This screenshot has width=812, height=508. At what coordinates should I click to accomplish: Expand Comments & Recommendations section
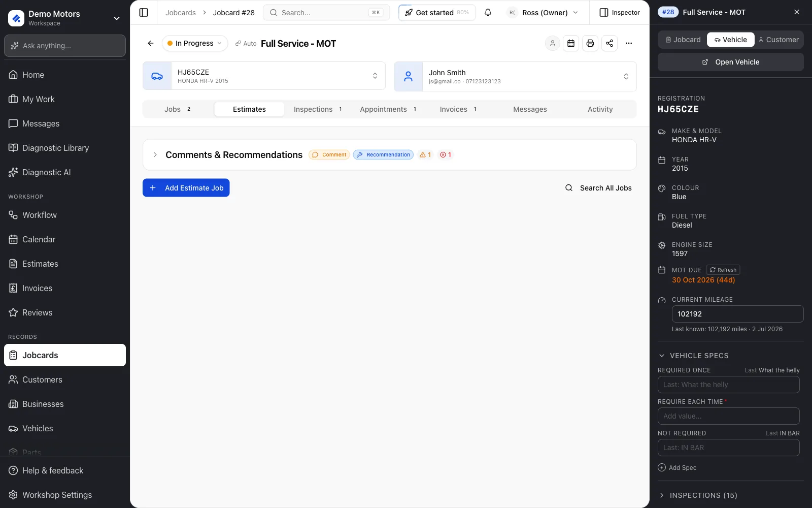tap(155, 155)
